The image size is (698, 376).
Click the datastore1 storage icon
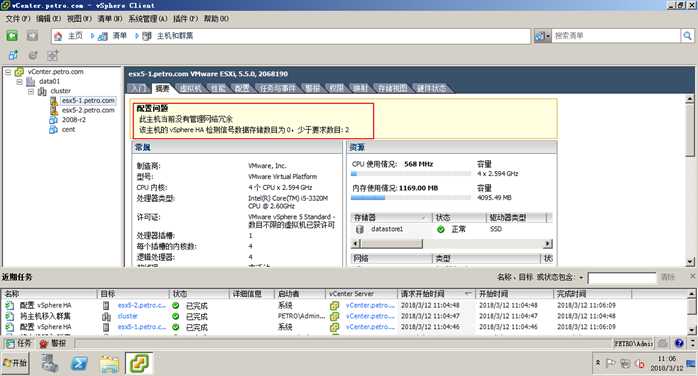tap(360, 229)
